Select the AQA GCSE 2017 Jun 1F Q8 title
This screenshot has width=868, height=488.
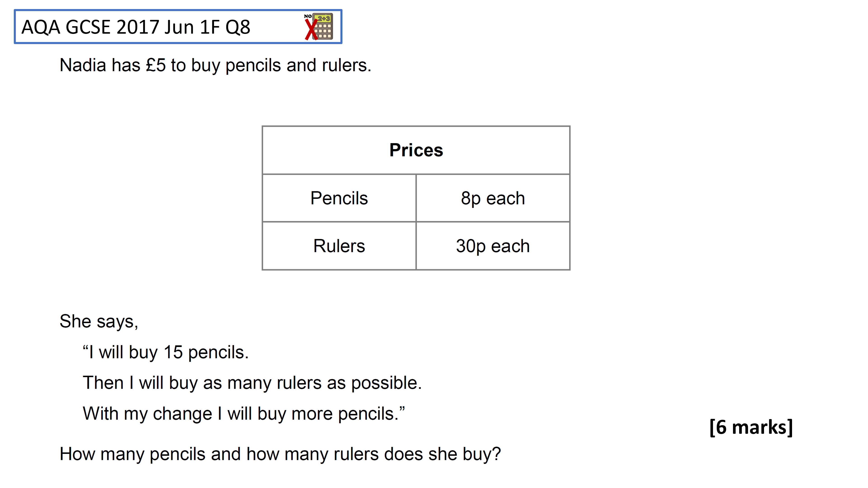coord(136,27)
